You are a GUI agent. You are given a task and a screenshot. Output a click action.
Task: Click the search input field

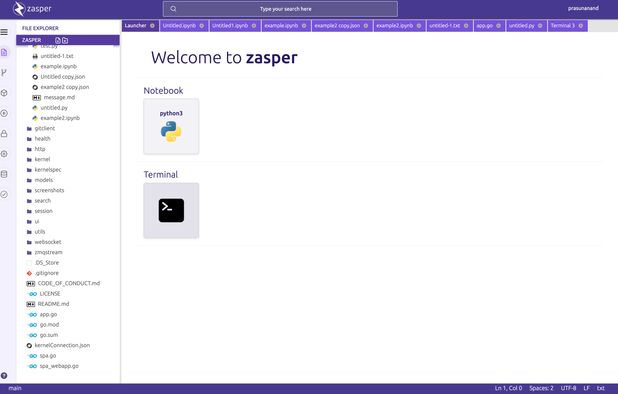(x=280, y=9)
